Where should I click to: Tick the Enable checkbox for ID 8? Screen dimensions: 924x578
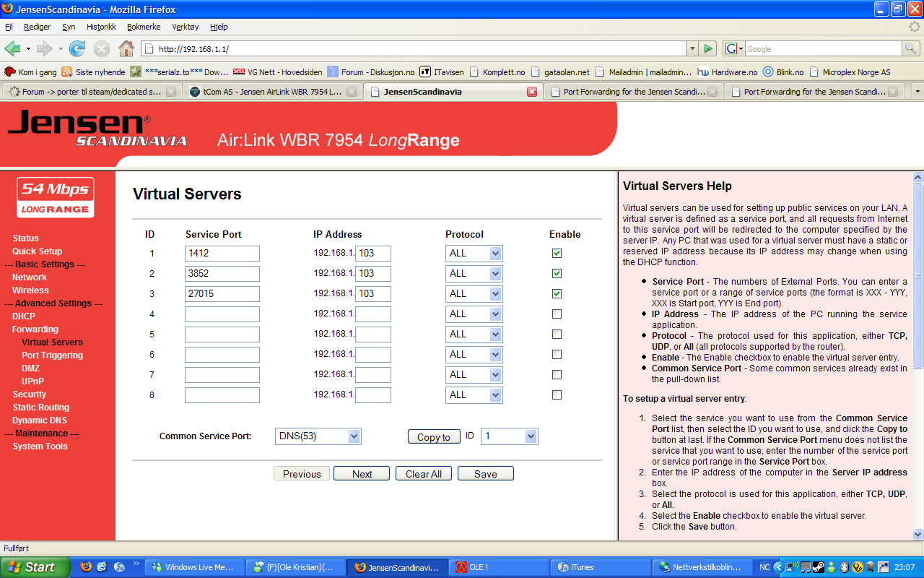557,395
